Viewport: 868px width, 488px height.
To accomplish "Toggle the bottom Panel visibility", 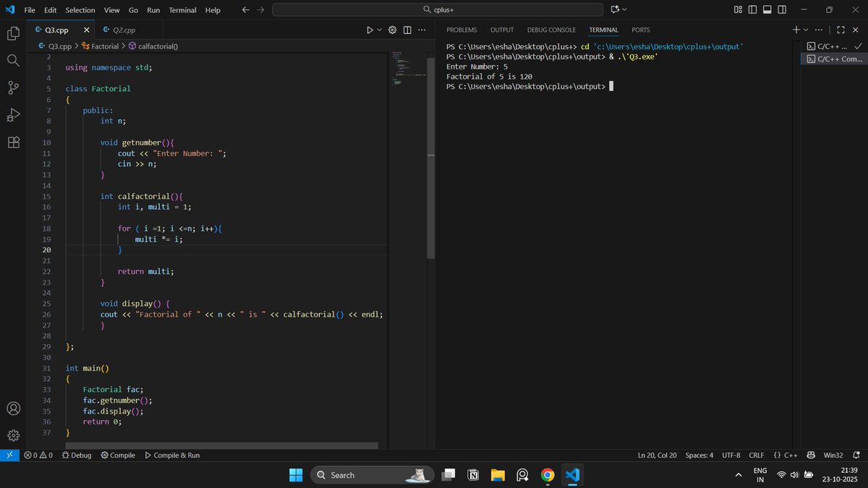I will [767, 9].
